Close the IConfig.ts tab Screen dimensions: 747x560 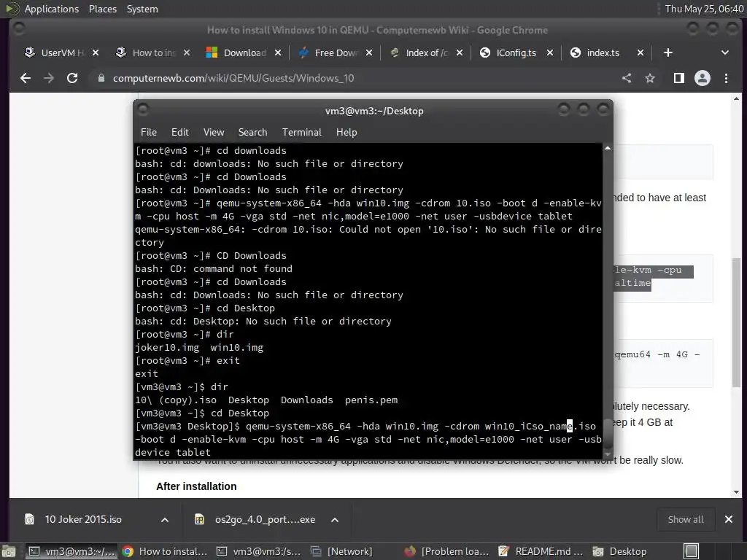pos(550,52)
